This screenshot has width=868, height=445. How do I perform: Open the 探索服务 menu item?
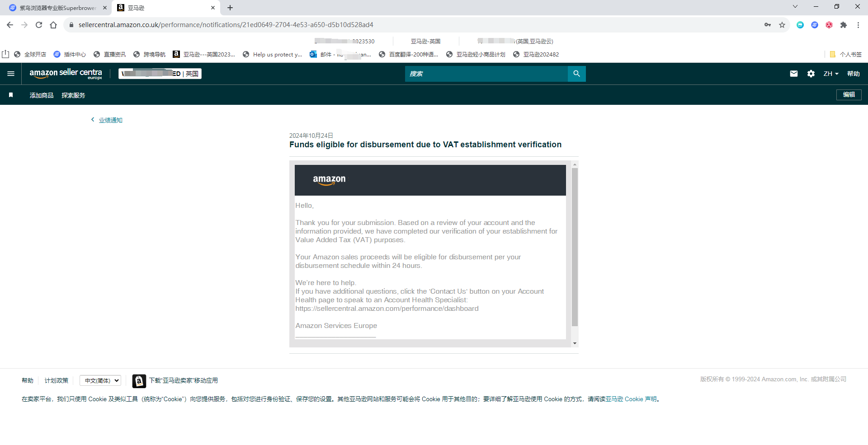(x=73, y=95)
